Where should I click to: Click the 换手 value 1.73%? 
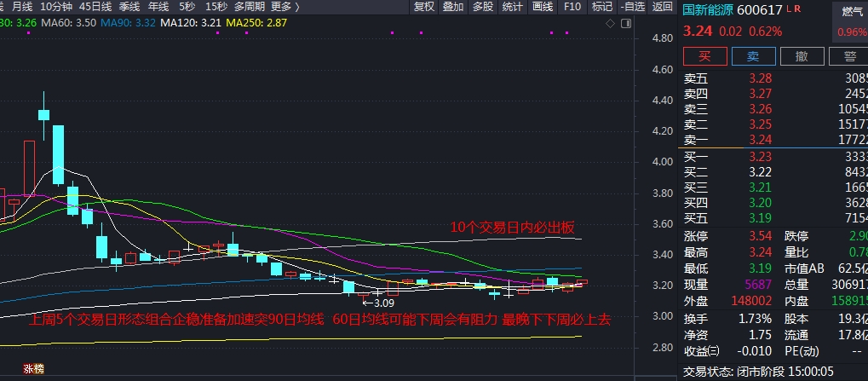click(755, 319)
